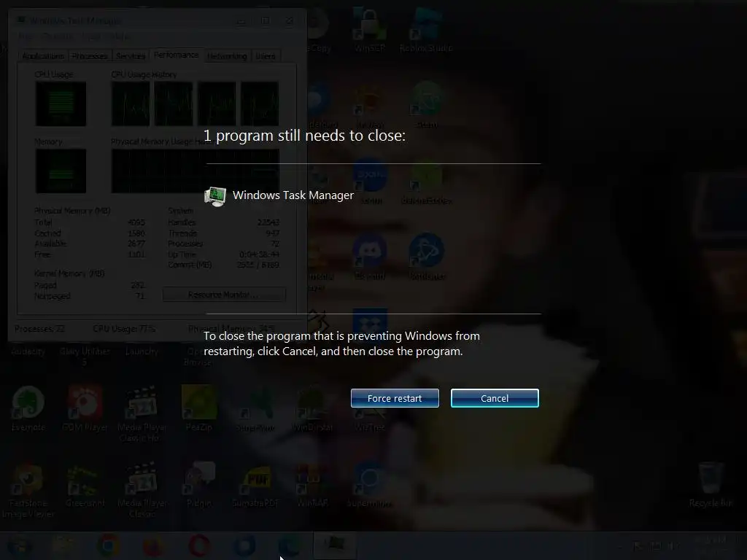The width and height of the screenshot is (747, 560).
Task: Open Opera from the taskbar
Action: pyautogui.click(x=199, y=545)
